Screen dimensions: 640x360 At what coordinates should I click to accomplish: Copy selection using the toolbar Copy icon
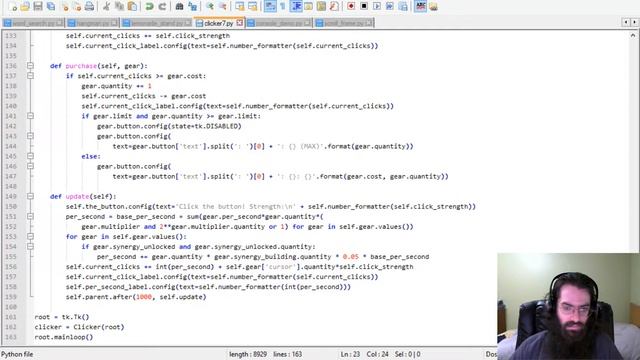coord(119,7)
